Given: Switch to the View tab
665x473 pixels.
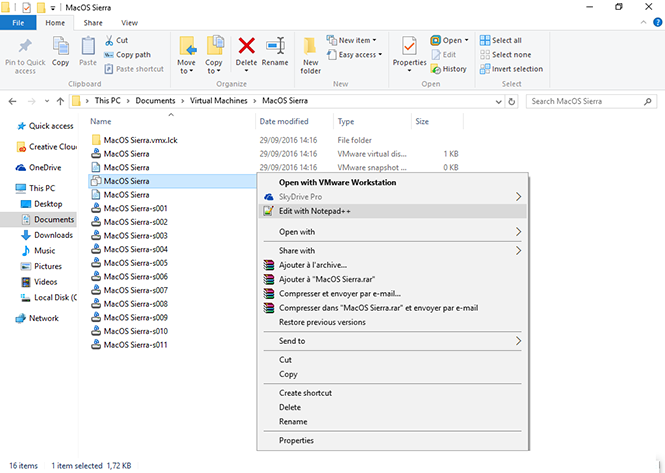Looking at the screenshot, I should click(x=129, y=23).
